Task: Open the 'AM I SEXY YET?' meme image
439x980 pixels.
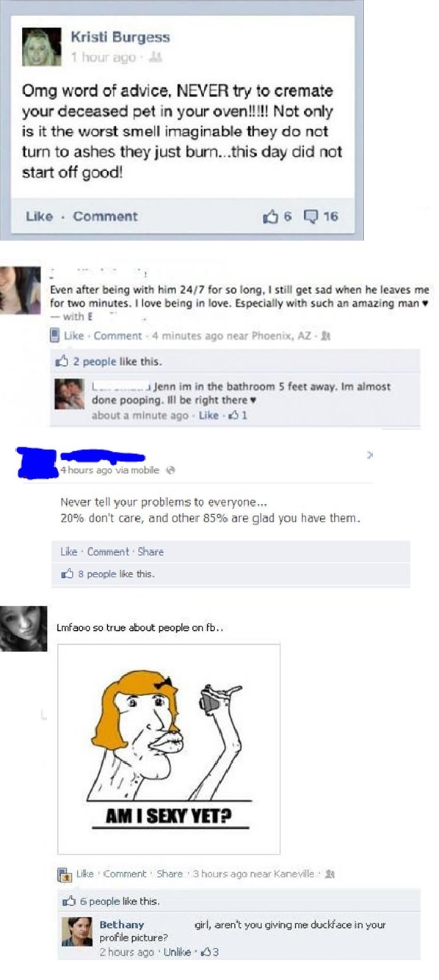Action: click(169, 748)
